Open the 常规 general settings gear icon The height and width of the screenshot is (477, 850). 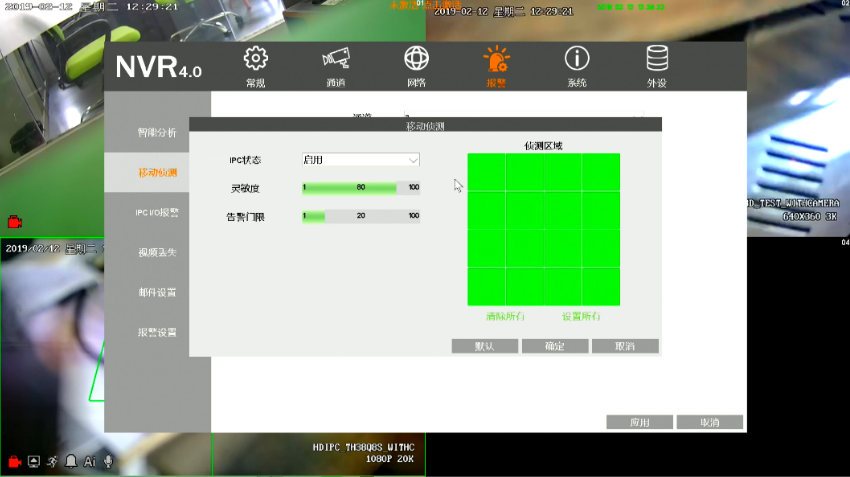point(255,59)
